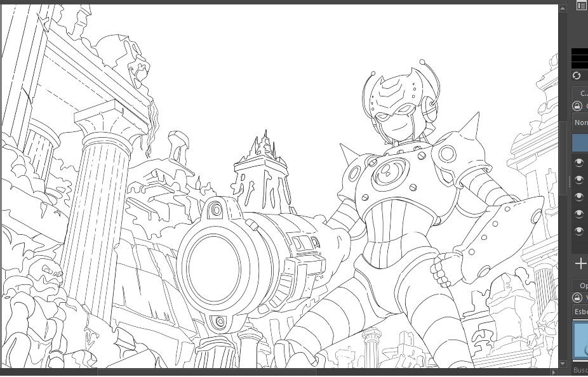The image size is (588, 377).
Task: Click the docker panel list icon at top right
Action: click(x=582, y=6)
